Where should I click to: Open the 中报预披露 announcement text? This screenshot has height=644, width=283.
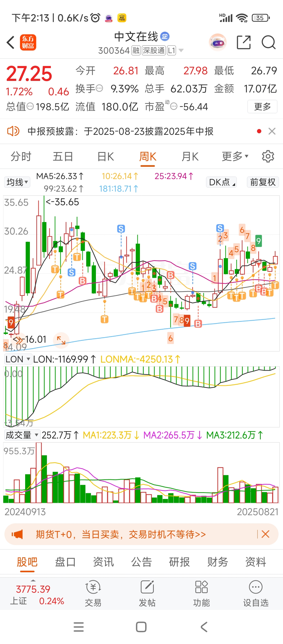tap(121, 131)
